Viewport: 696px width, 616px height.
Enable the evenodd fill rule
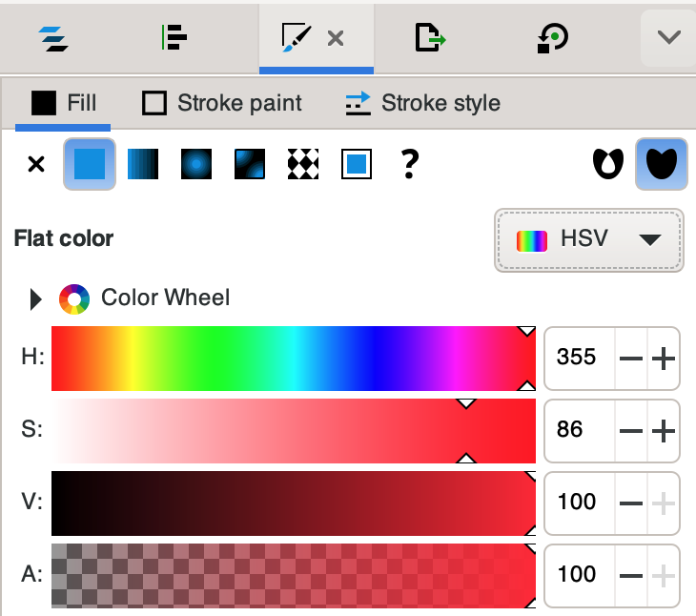click(606, 165)
